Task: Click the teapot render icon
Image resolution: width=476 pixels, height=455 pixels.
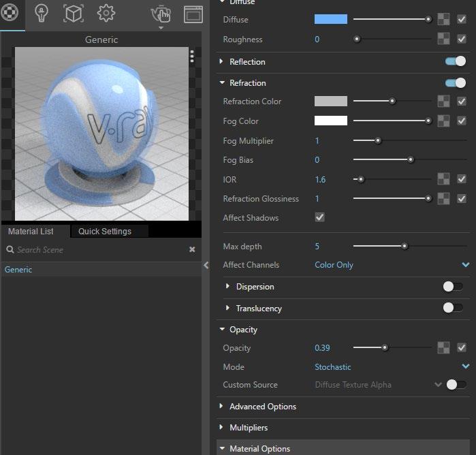Action: coord(161,14)
